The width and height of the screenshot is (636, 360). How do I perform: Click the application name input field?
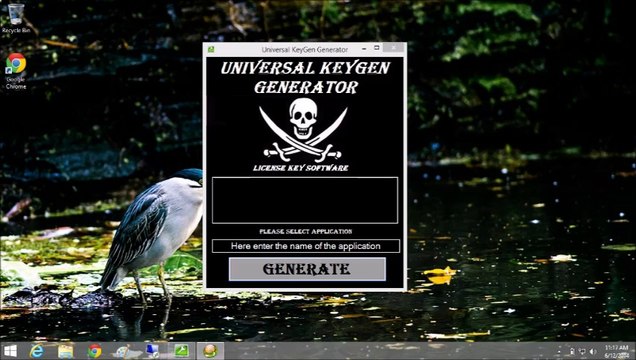click(305, 246)
